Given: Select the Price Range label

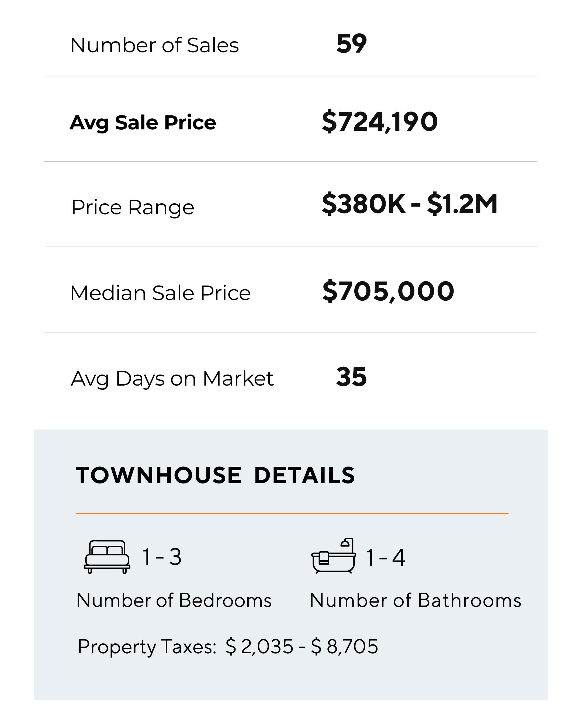Looking at the screenshot, I should pos(133,207).
